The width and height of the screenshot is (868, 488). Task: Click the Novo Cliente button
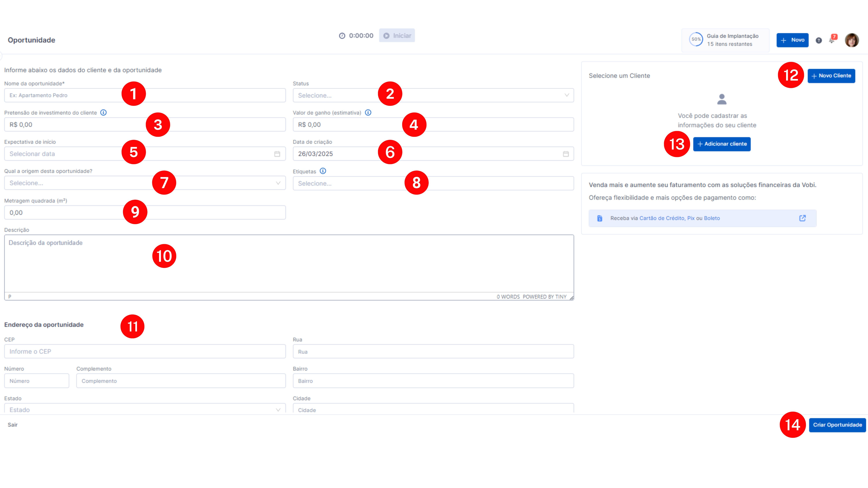click(831, 76)
